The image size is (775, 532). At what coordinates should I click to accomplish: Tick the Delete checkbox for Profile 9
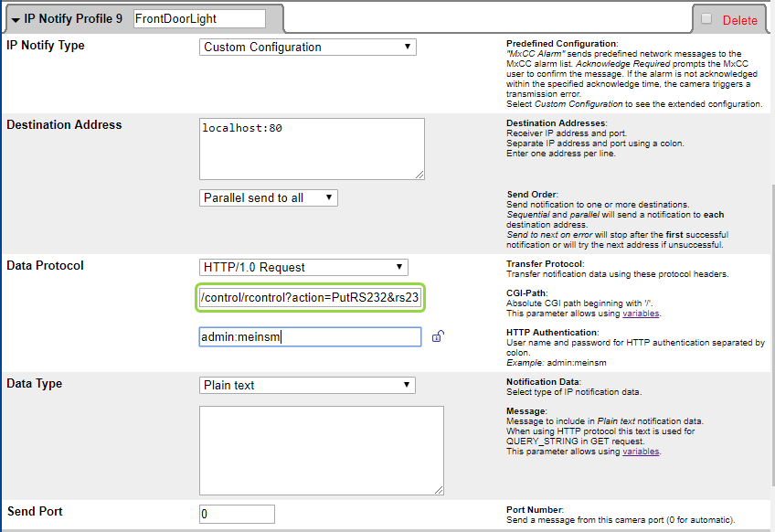706,19
